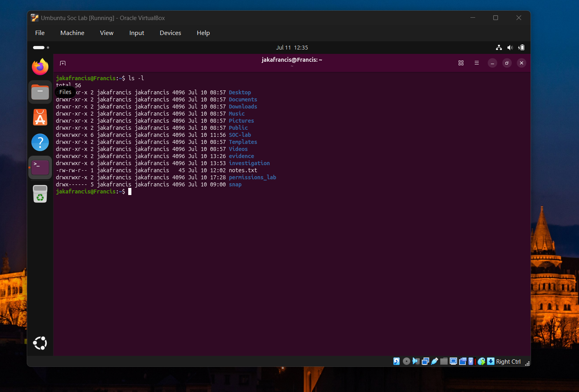Open the Trash in the dock

click(40, 193)
